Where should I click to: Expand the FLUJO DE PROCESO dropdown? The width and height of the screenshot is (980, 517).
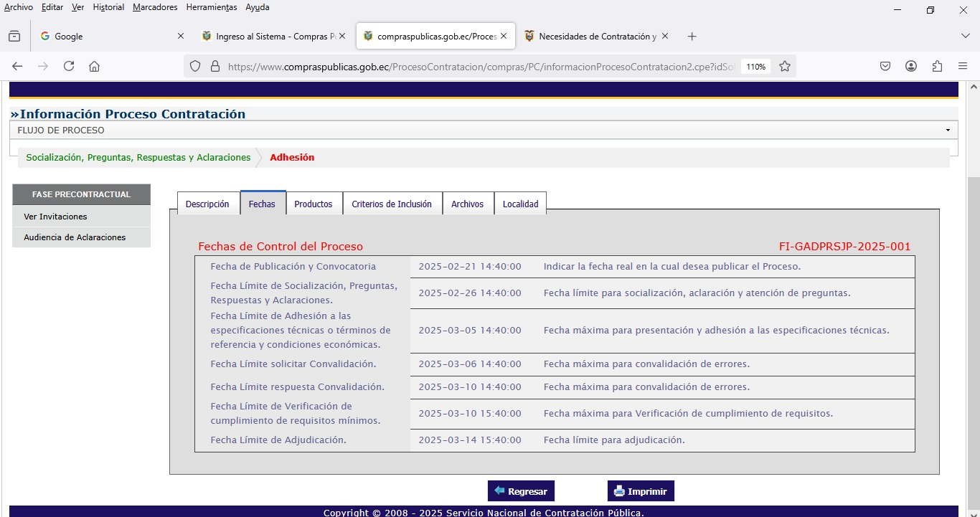click(x=948, y=131)
